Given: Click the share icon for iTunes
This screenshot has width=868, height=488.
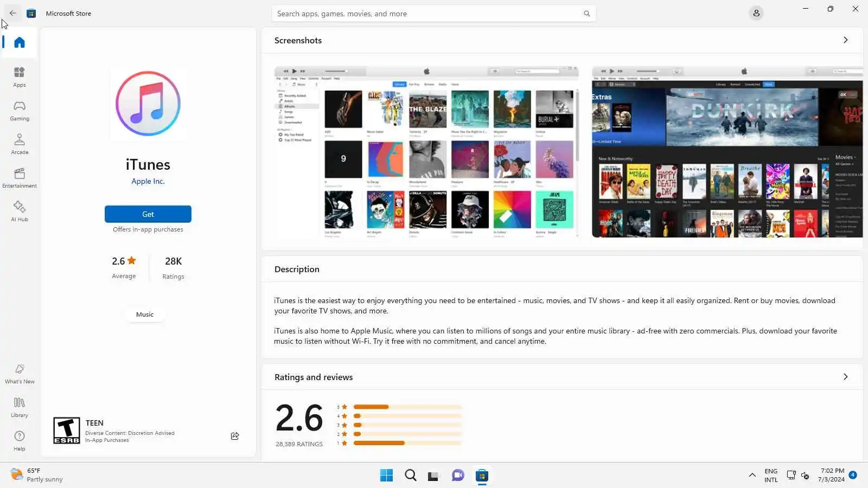Looking at the screenshot, I should (235, 436).
